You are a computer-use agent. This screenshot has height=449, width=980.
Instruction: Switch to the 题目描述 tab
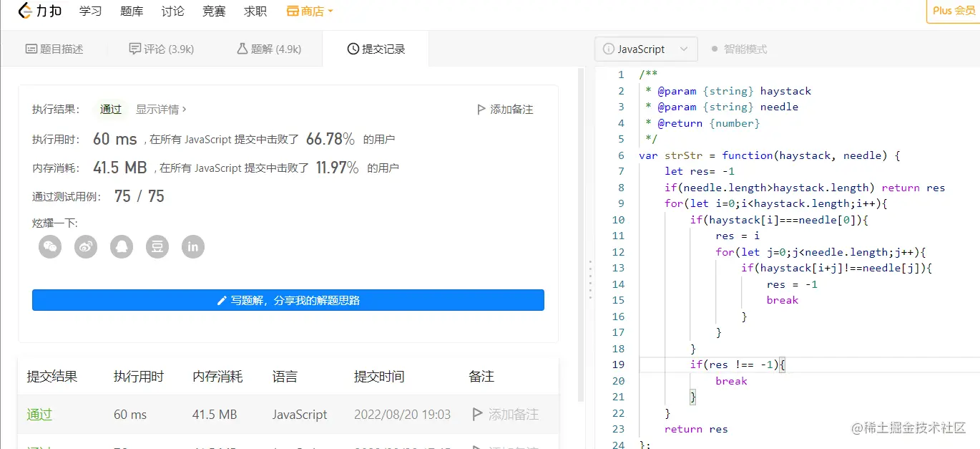(x=54, y=49)
